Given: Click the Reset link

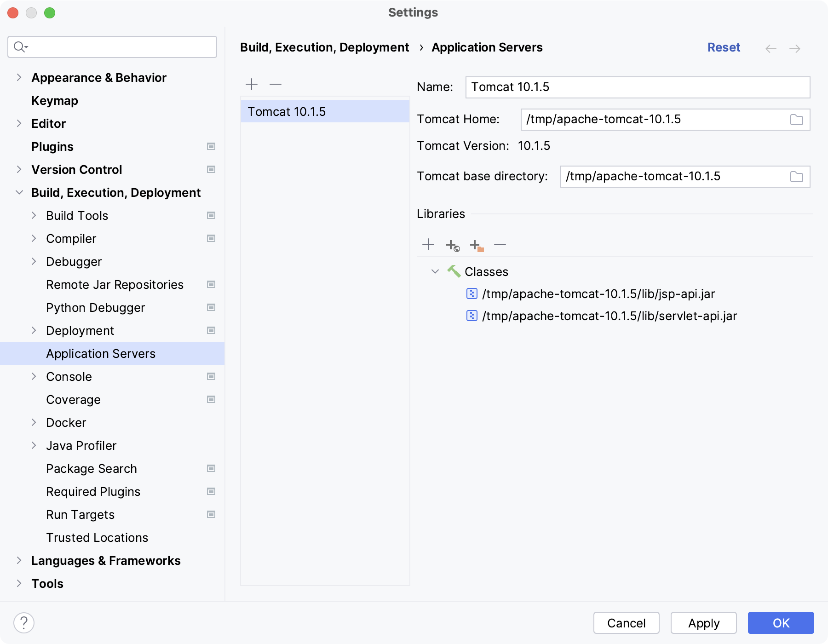Looking at the screenshot, I should (724, 47).
